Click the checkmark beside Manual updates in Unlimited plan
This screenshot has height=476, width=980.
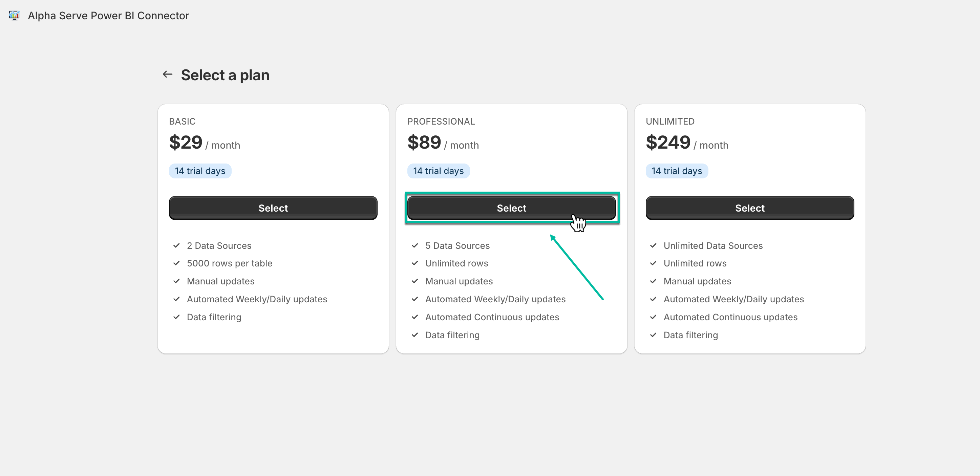[653, 281]
